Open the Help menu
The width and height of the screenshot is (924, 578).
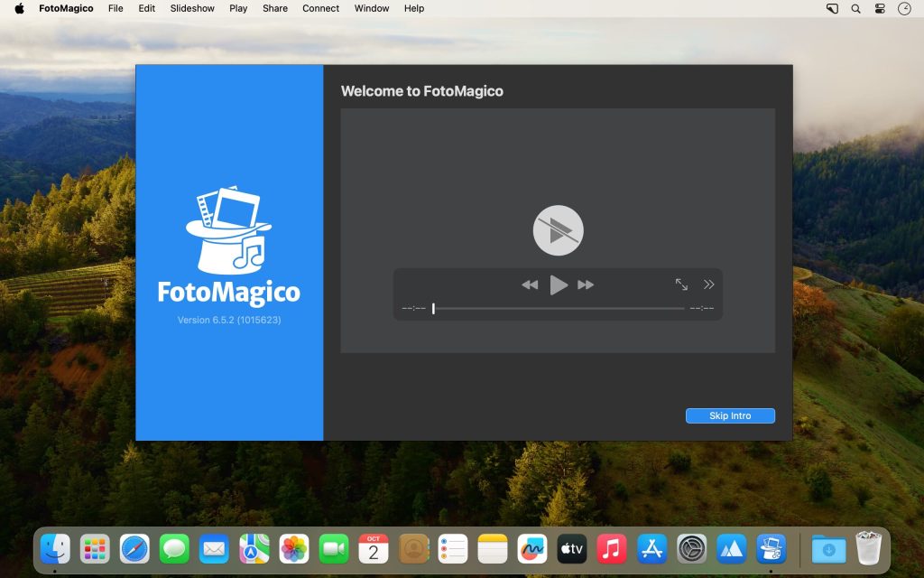point(413,8)
